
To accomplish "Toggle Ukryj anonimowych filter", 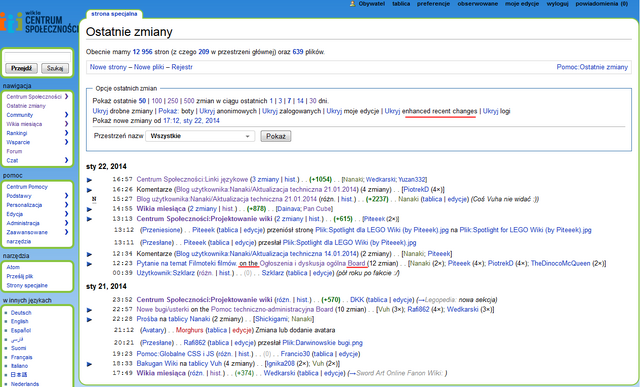I will tap(207, 111).
